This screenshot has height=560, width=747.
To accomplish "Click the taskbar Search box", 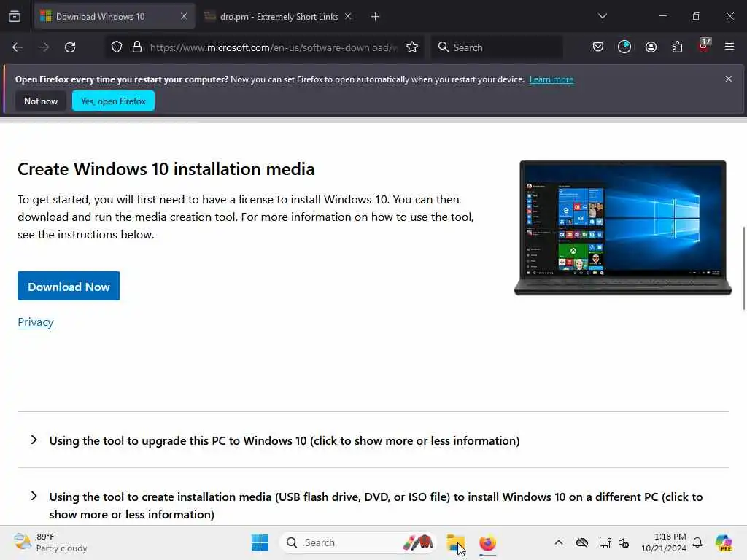I will pyautogui.click(x=358, y=542).
